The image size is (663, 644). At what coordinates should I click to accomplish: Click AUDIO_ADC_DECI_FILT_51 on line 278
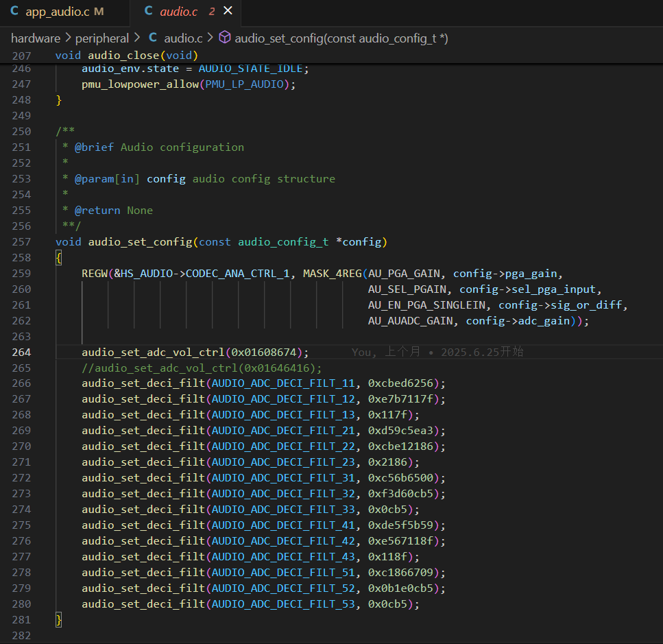(x=283, y=573)
